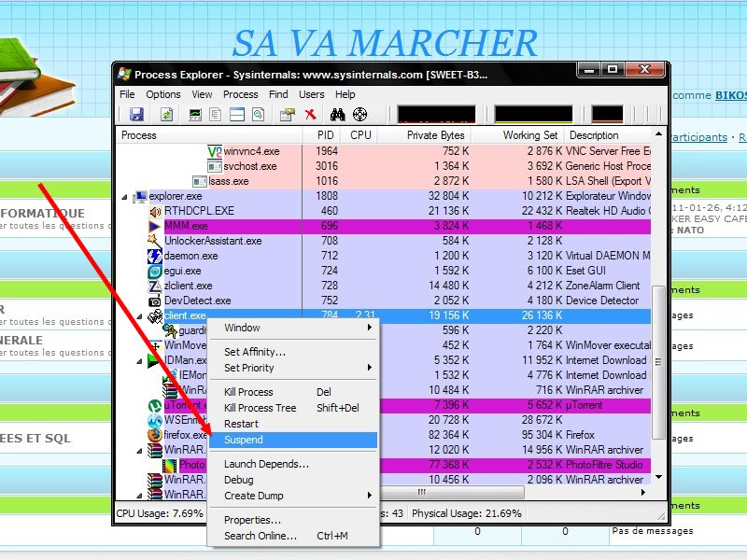Open the Find menu

pos(278,94)
